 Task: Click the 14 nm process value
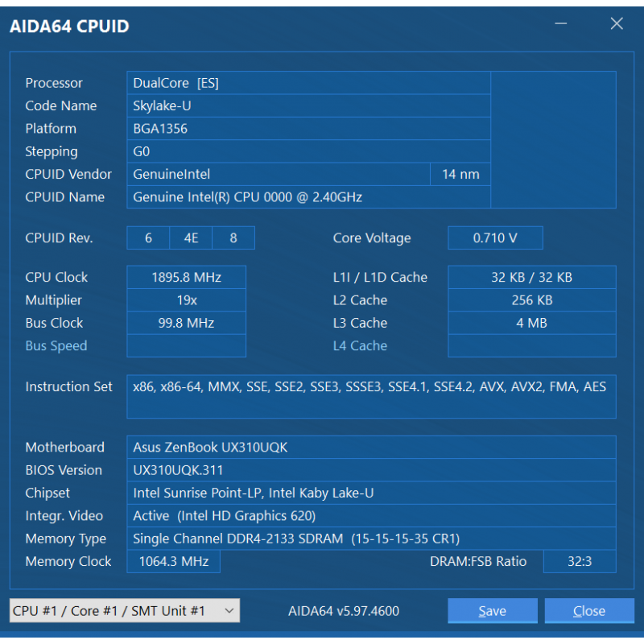pyautogui.click(x=460, y=174)
